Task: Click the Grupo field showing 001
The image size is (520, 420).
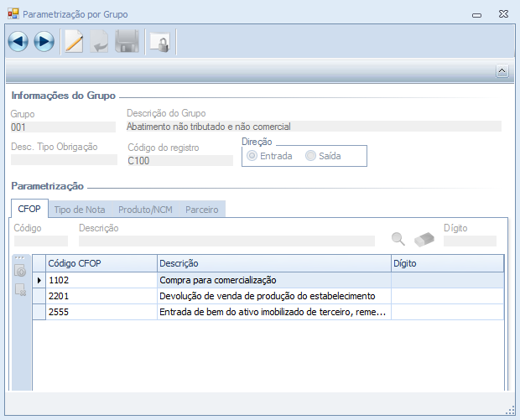Action: click(63, 127)
